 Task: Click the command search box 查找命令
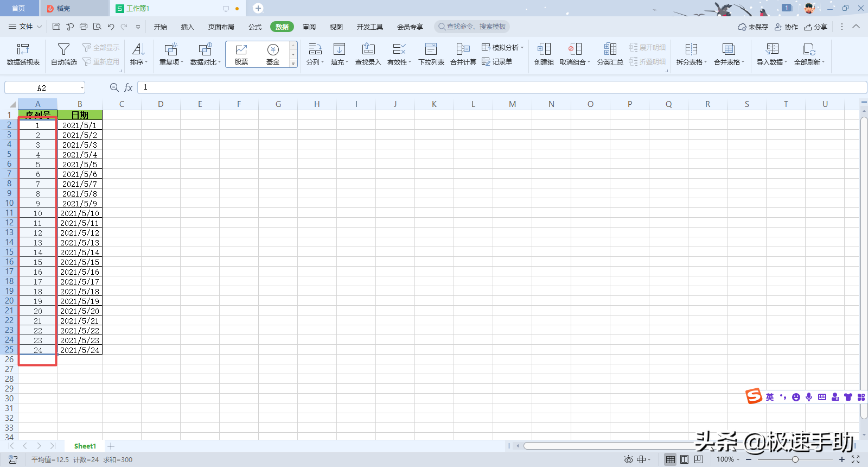pyautogui.click(x=472, y=27)
